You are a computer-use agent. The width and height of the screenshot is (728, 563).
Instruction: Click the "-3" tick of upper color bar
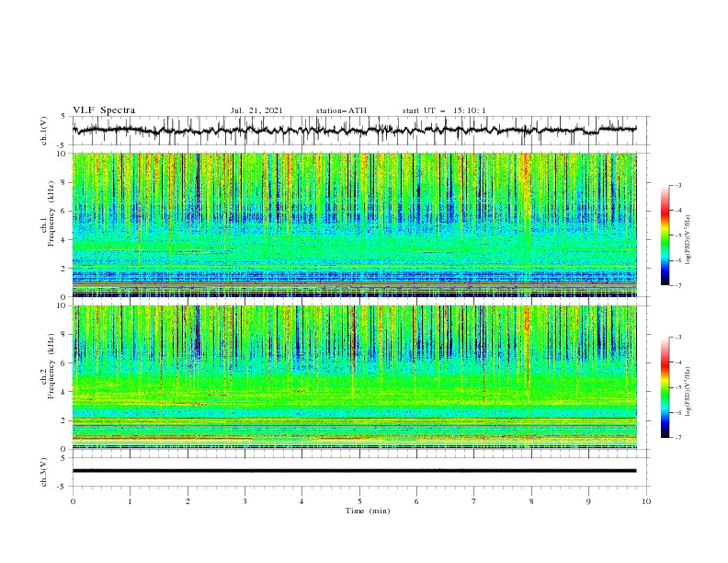pos(677,185)
